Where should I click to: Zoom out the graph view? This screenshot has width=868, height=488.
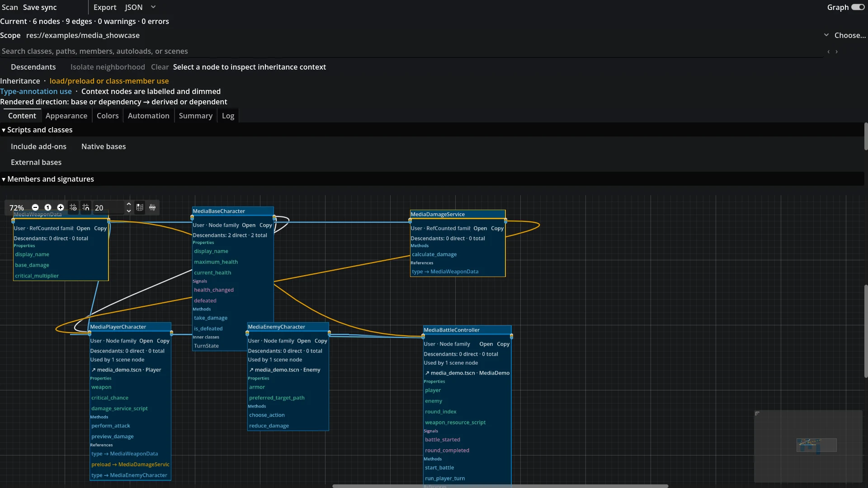tap(35, 207)
